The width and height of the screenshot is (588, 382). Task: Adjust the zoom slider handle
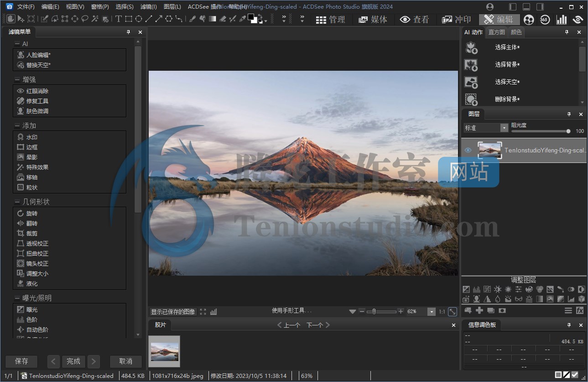(374, 312)
